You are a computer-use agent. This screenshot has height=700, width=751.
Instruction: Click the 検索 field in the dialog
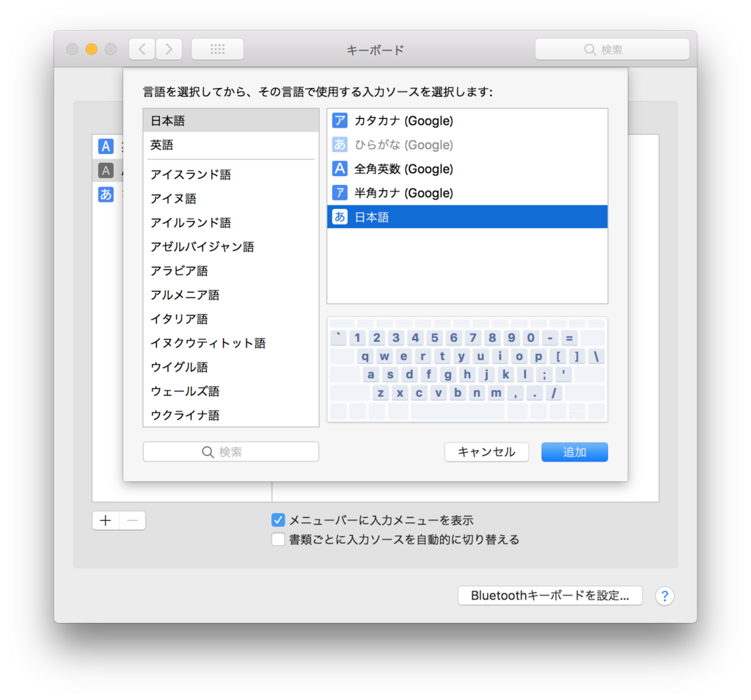pyautogui.click(x=230, y=452)
